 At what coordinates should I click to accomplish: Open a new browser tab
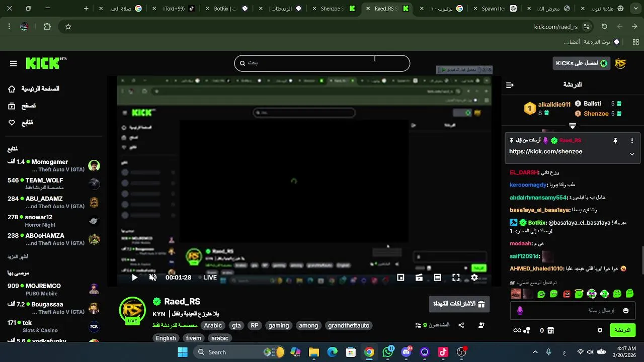coord(86,9)
